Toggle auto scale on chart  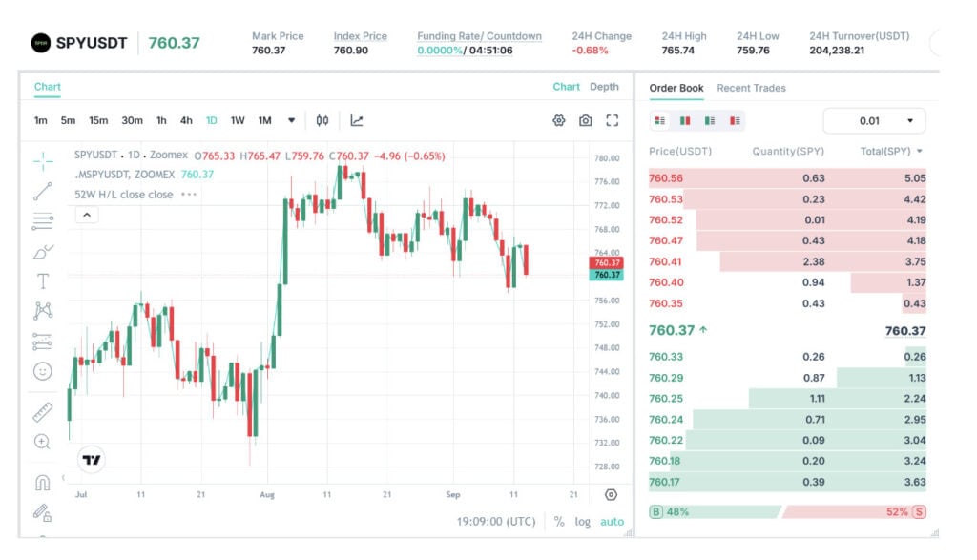point(612,522)
